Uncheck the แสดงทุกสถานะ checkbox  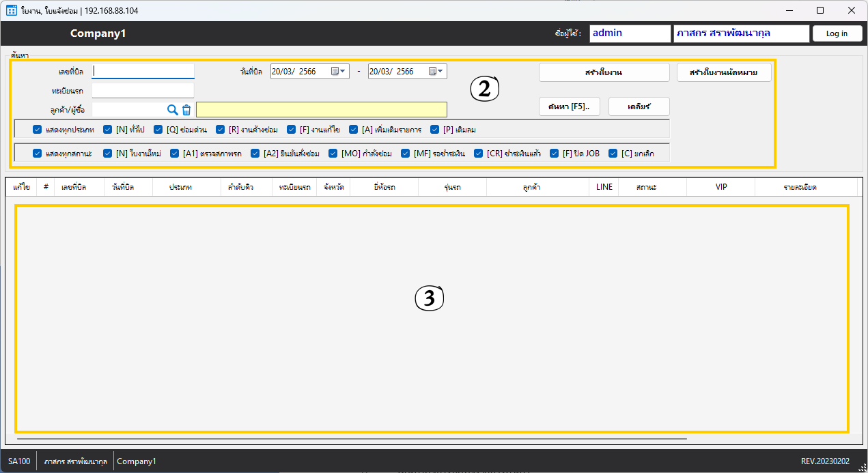38,154
